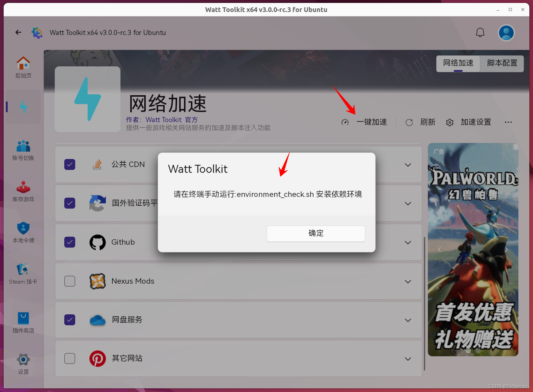The image size is (533, 392).
Task: Uncheck the Github checkbox
Action: click(70, 242)
